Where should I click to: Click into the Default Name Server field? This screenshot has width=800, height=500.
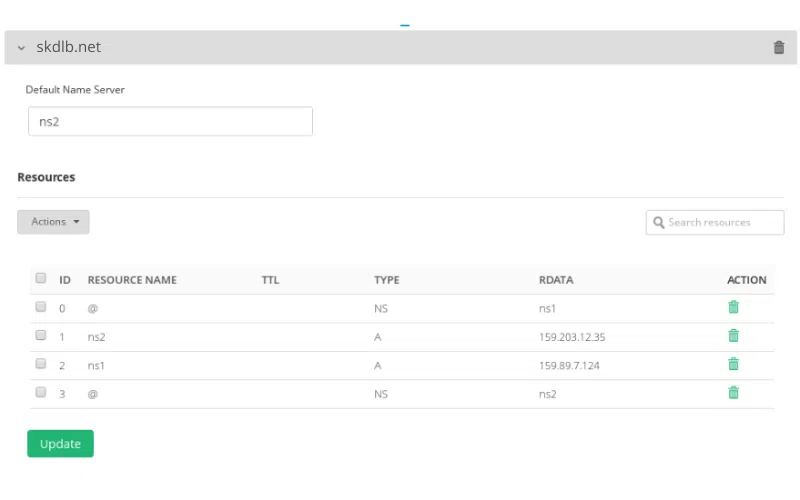[x=170, y=122]
